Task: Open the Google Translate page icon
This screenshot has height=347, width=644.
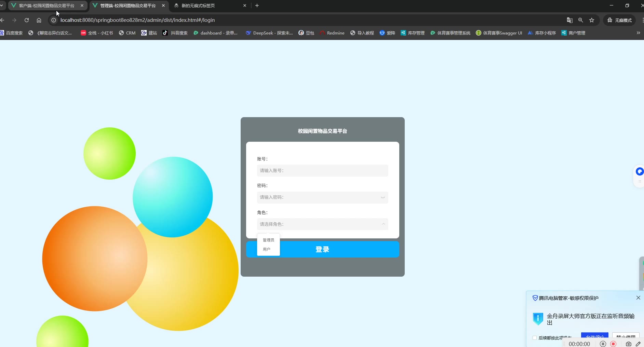Action: point(569,20)
